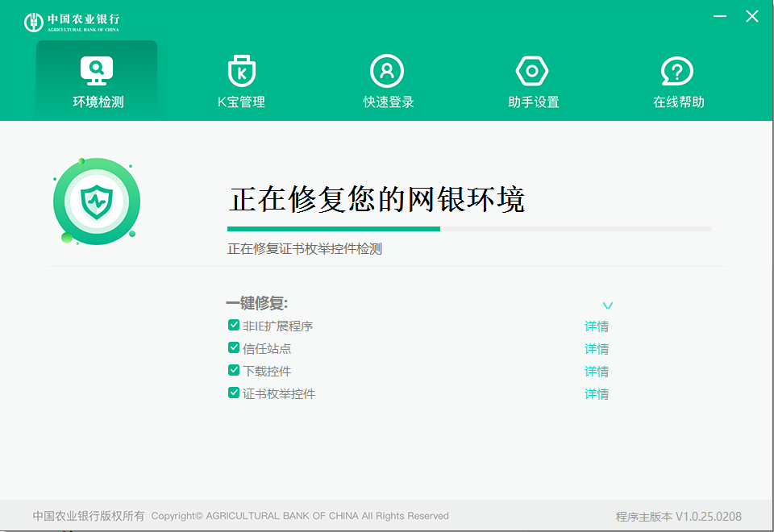Viewport: 774px width, 532px height.
Task: Open the K宝管理 K-Bao management panel
Action: (x=242, y=78)
